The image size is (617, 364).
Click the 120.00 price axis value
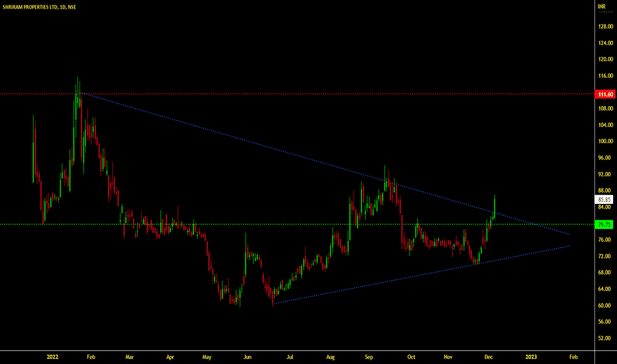click(x=606, y=60)
